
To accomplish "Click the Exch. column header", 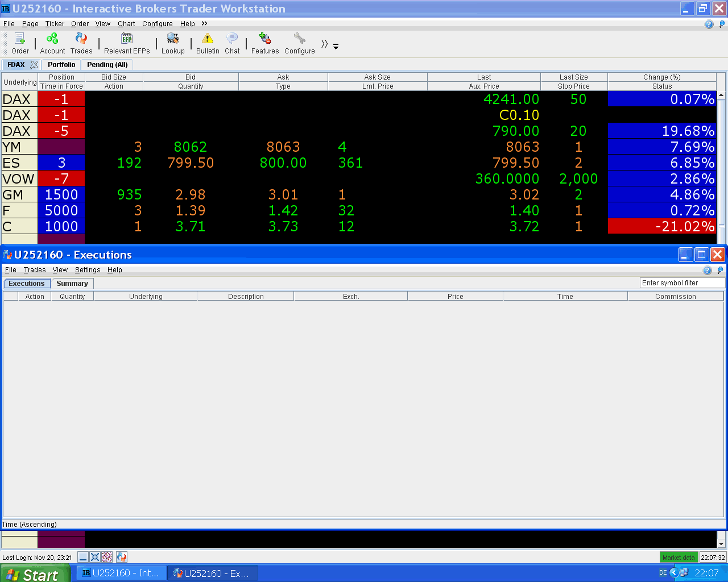I will (x=351, y=296).
